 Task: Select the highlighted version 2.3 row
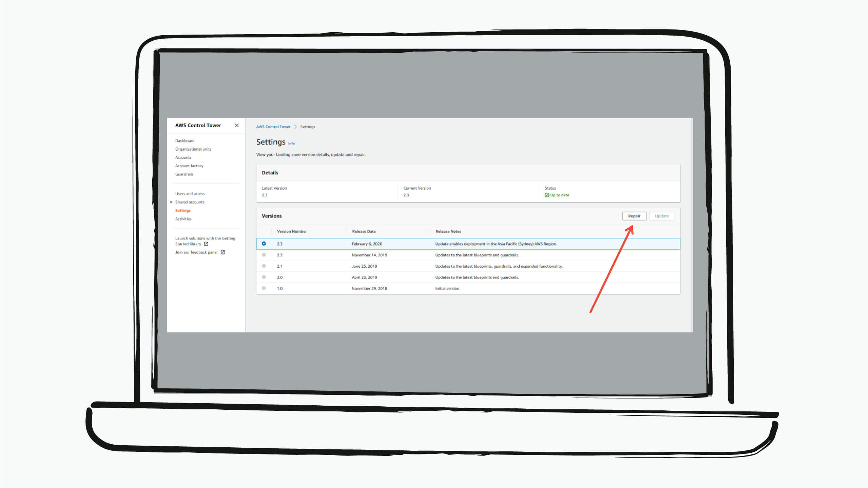[x=264, y=244]
